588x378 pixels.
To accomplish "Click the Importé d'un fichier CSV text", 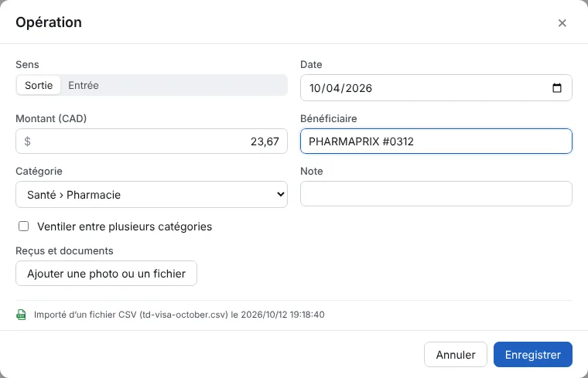I will click(179, 315).
